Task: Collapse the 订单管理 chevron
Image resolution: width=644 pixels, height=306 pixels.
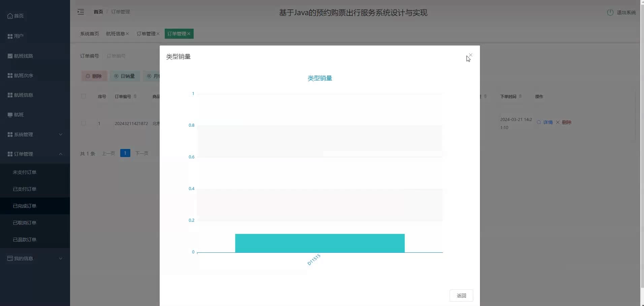Action: click(x=61, y=154)
